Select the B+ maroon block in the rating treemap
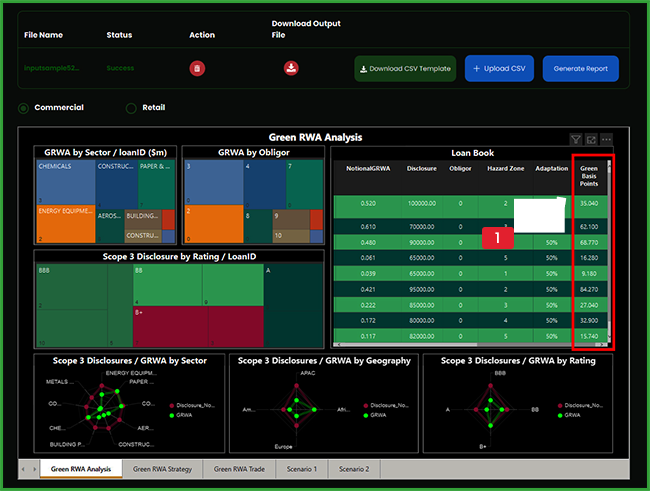The height and width of the screenshot is (491, 650). click(x=198, y=326)
